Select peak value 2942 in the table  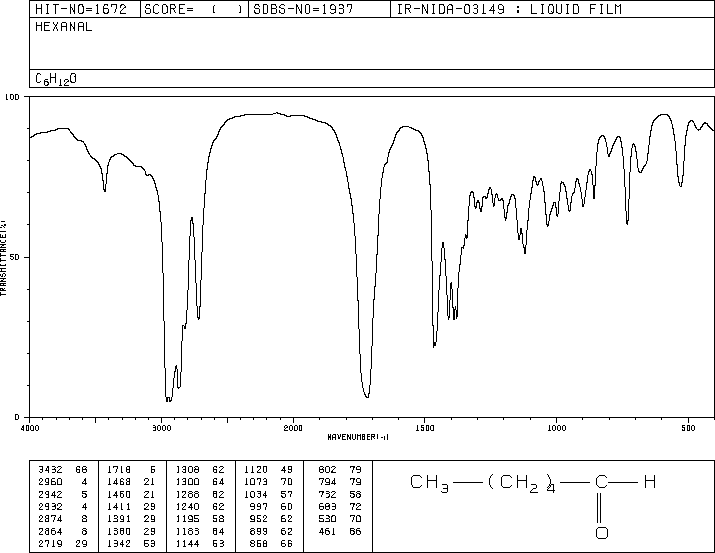pyautogui.click(x=50, y=494)
